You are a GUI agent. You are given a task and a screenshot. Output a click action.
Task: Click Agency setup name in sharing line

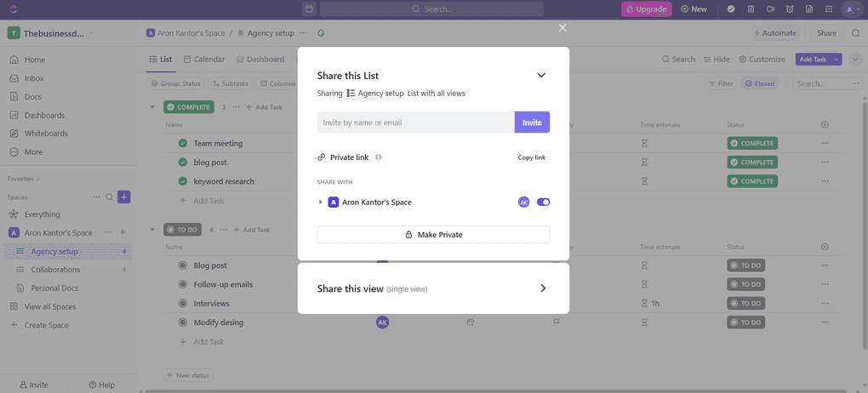380,94
